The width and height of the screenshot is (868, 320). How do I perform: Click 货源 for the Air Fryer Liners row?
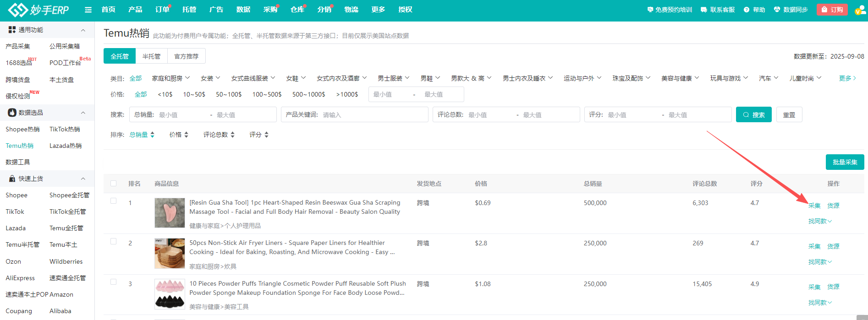pos(833,246)
